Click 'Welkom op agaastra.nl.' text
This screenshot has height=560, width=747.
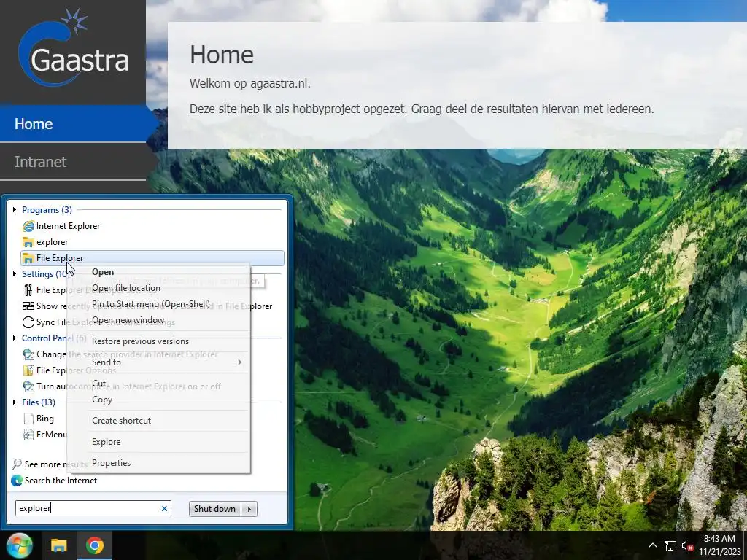(250, 83)
